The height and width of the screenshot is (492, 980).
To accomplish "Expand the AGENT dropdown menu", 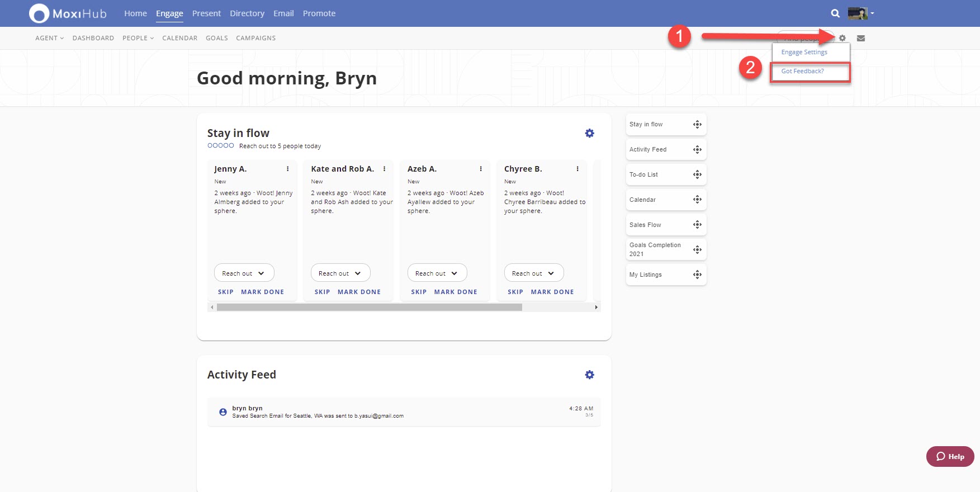I will point(49,38).
